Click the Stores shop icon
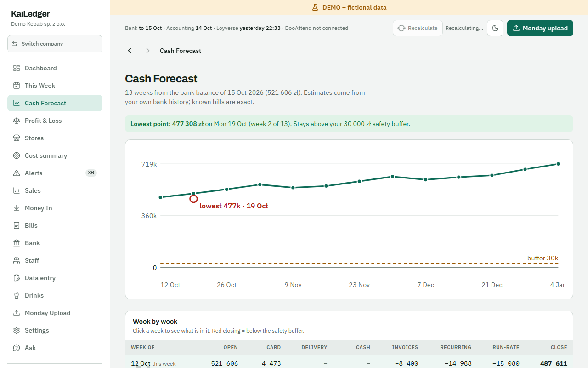The width and height of the screenshot is (588, 368). coord(17,138)
